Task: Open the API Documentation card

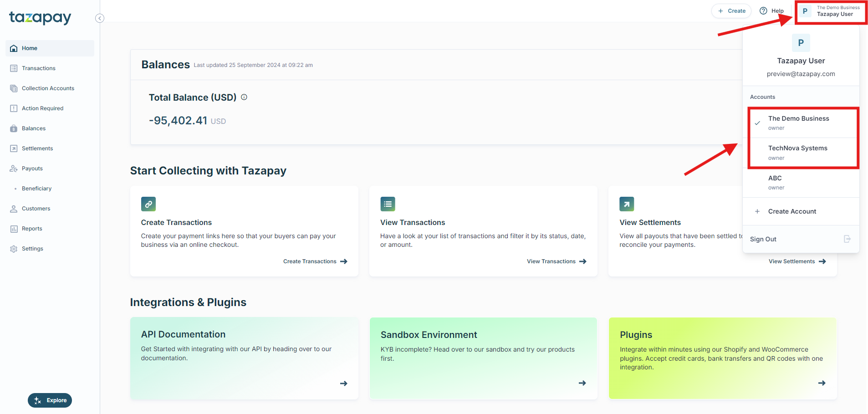Action: pos(244,358)
